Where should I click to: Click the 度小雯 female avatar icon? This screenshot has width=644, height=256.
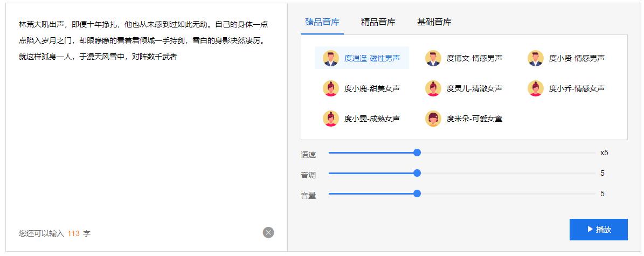331,119
